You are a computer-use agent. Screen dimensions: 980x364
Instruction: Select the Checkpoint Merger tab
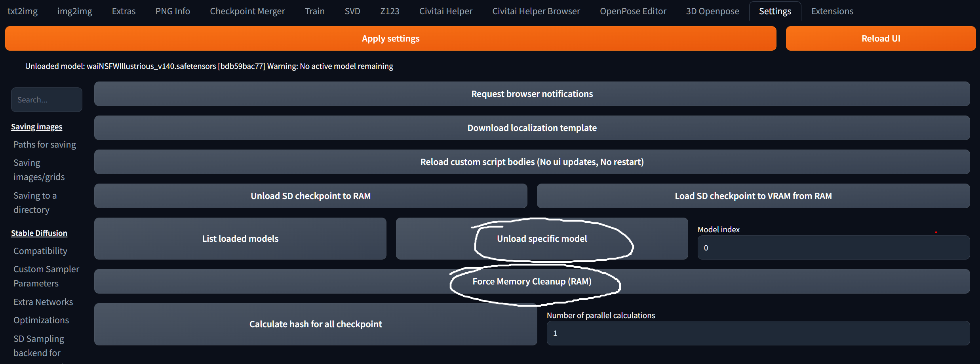click(x=247, y=11)
